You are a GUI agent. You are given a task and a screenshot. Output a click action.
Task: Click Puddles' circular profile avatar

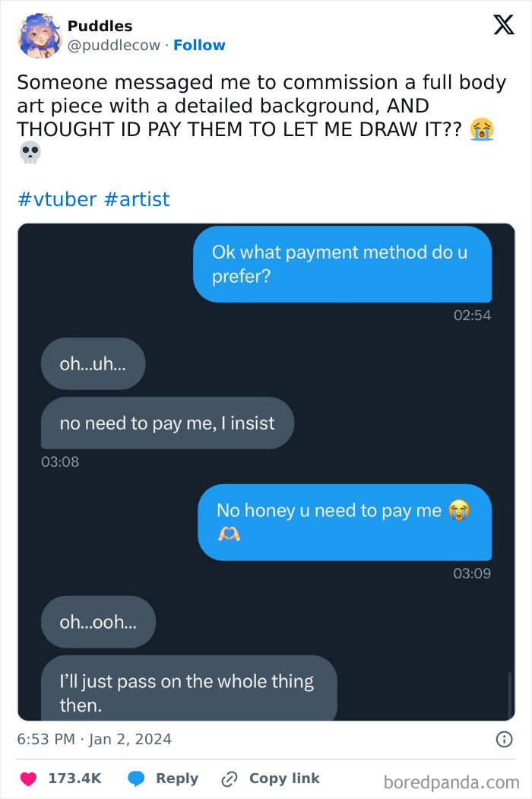(x=39, y=36)
